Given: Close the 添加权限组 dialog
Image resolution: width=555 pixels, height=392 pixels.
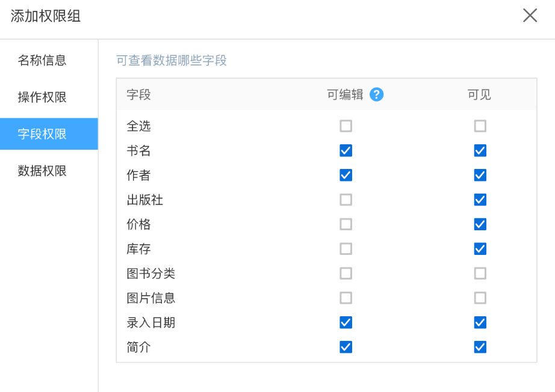Looking at the screenshot, I should (530, 16).
